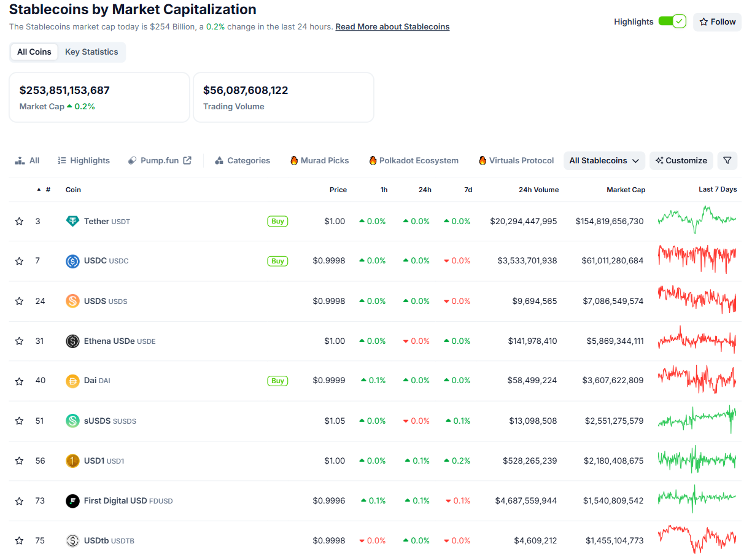Sort by the Price column header
The height and width of the screenshot is (560, 752).
[338, 190]
